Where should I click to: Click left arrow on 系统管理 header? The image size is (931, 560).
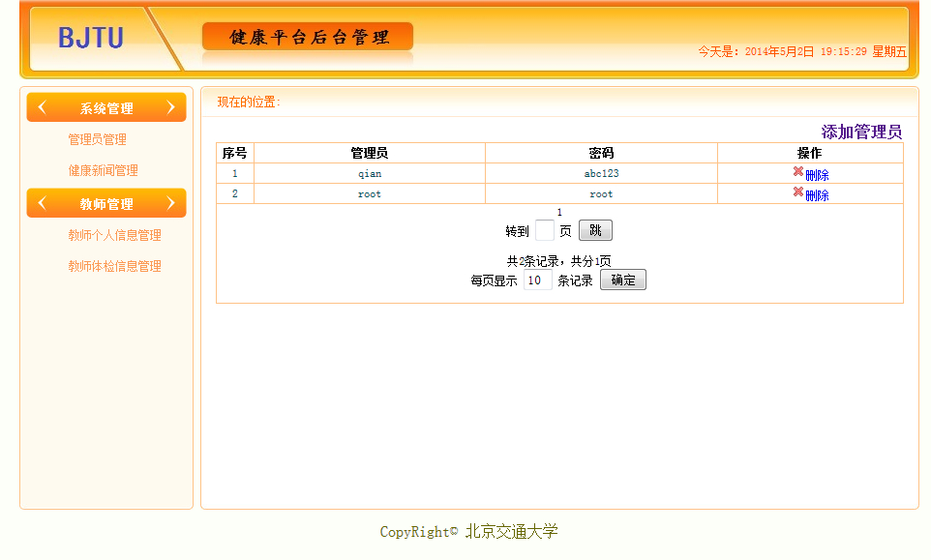(x=43, y=107)
